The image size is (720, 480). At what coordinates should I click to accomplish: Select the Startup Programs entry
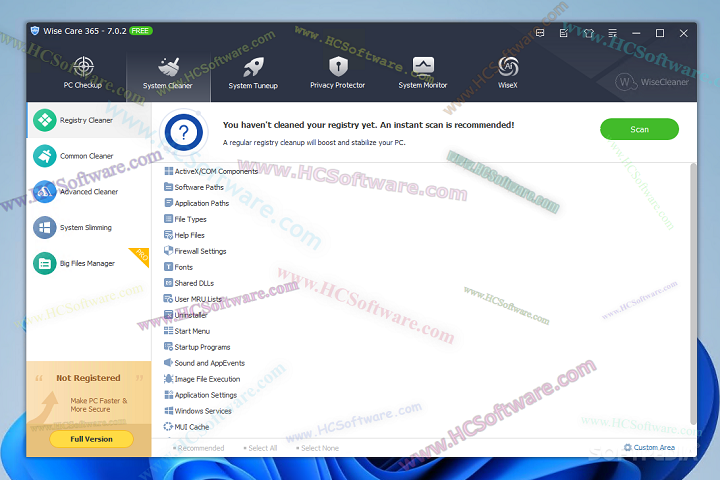197,347
